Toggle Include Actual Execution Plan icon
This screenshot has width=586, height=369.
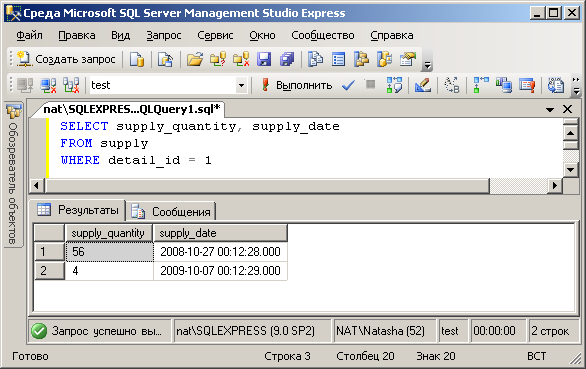coord(481,85)
